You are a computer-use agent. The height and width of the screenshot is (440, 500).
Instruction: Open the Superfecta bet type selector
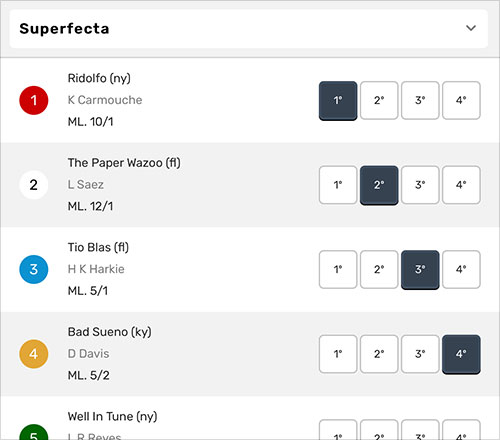(x=249, y=29)
